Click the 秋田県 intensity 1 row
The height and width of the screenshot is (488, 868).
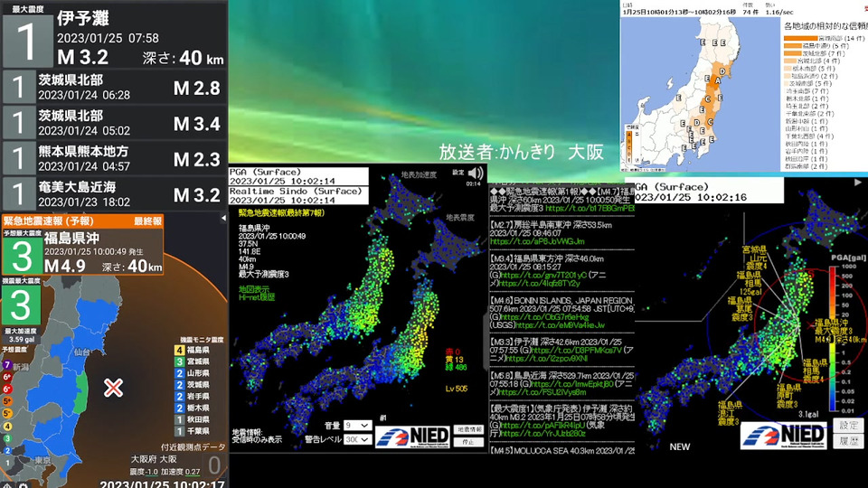pos(193,419)
